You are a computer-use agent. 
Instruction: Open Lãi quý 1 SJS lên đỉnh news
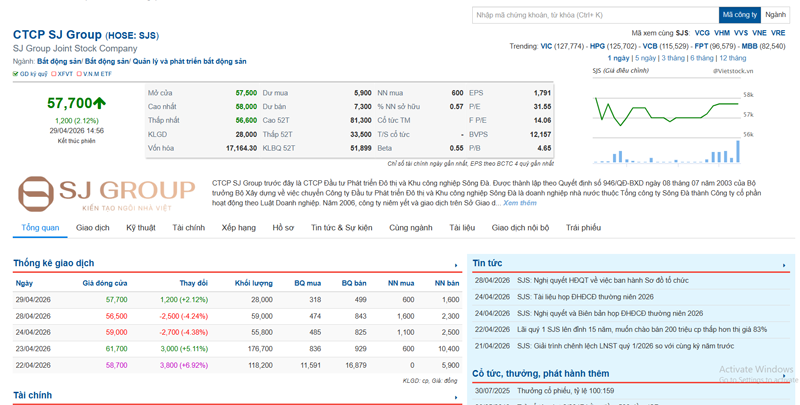[x=642, y=330]
